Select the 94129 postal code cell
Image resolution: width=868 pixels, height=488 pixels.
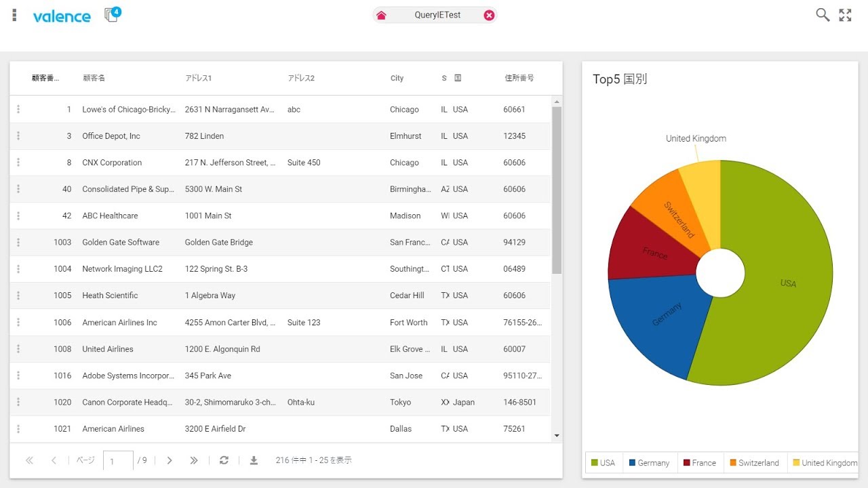pyautogui.click(x=514, y=242)
